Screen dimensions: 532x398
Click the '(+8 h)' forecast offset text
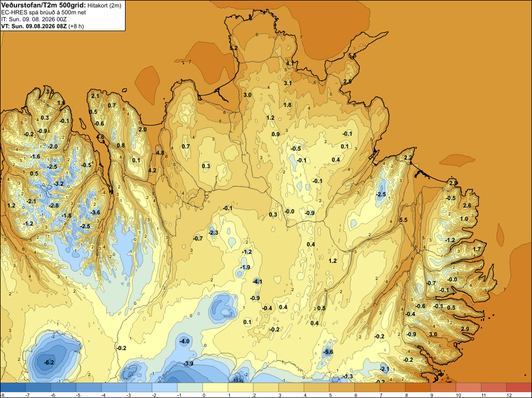click(76, 26)
